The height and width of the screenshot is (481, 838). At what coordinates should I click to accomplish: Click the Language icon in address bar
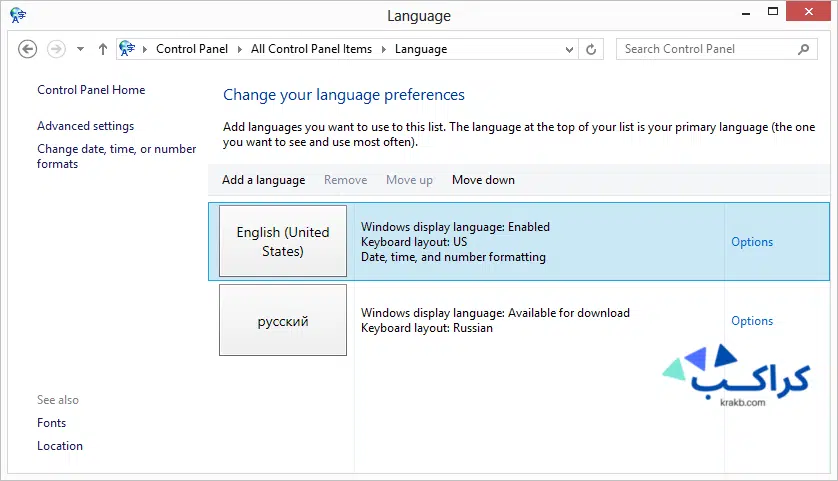pyautogui.click(x=127, y=49)
